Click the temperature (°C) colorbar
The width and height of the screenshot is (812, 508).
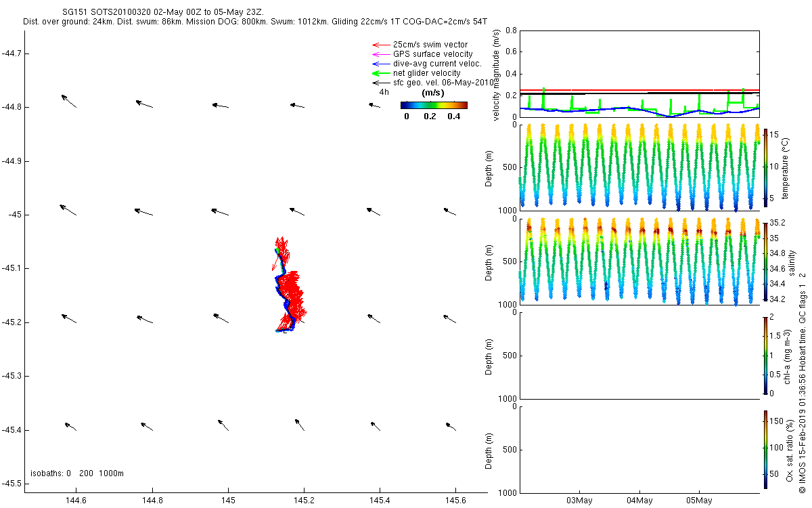765,167
